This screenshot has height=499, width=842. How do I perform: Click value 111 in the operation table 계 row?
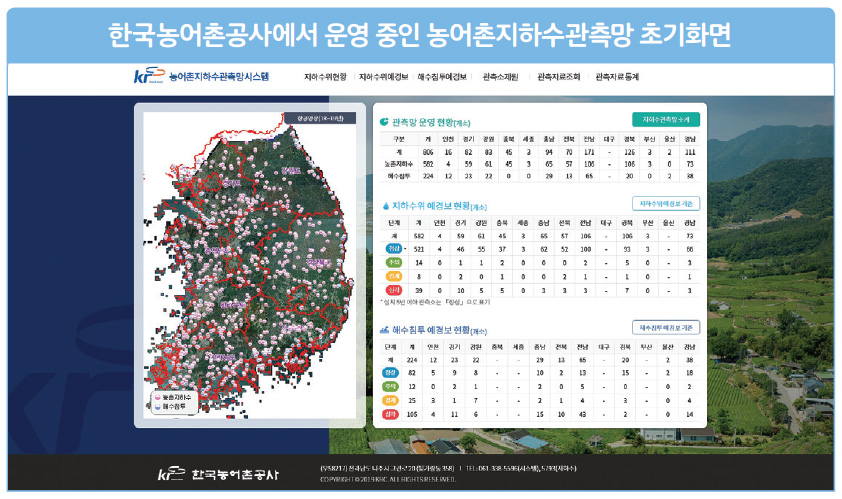[690, 152]
